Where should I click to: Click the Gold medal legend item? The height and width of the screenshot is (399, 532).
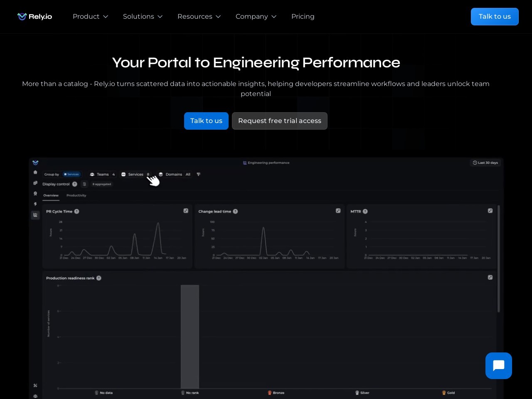tap(448, 393)
